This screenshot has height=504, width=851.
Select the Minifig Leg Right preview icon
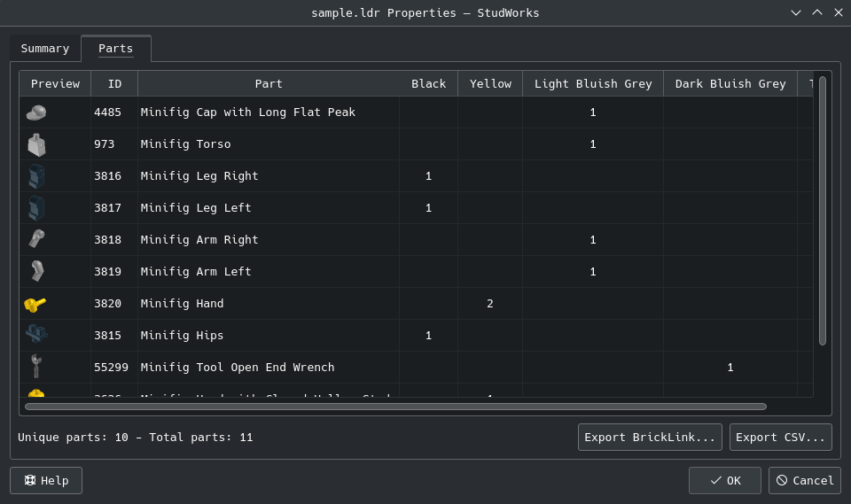tap(36, 176)
